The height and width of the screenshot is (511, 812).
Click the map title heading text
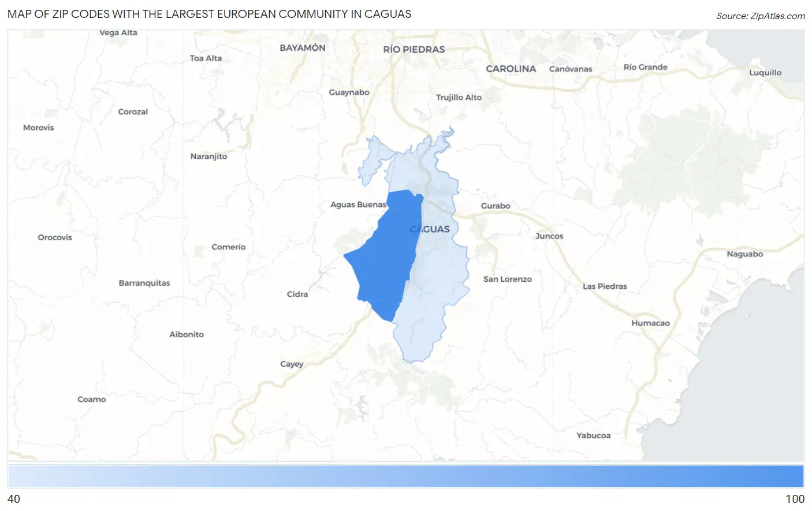click(x=209, y=14)
